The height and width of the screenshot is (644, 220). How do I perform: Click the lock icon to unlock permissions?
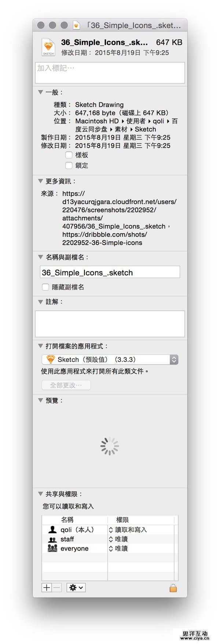173,588
